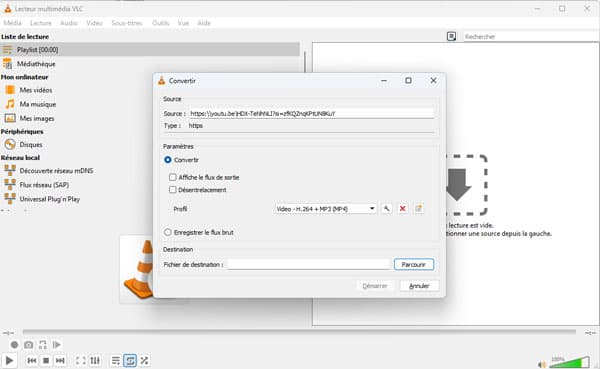Click the frame by frame icon
This screenshot has width=600, height=369.
[x=57, y=345]
